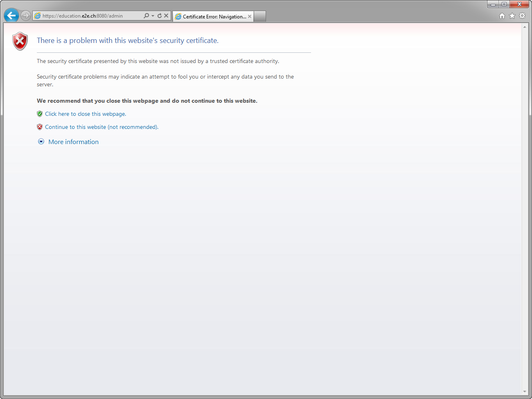Viewport: 532px width, 399px height.
Task: Click the green shield beside the close link
Action: pyautogui.click(x=40, y=113)
